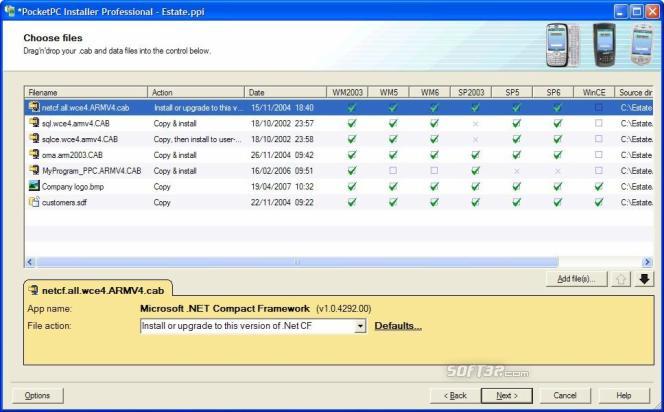Toggle SP5 for sqlce.wce4.armv4.CAB

(x=516, y=139)
